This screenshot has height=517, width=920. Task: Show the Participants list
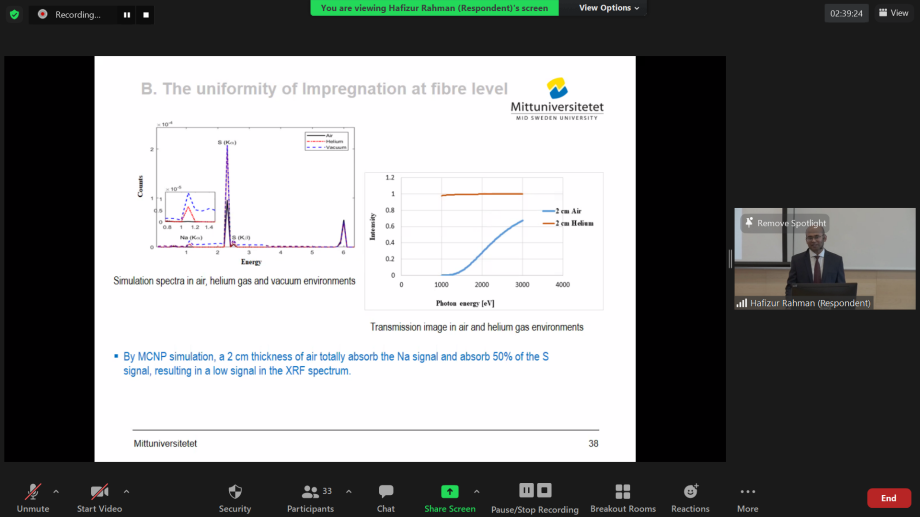coord(311,497)
